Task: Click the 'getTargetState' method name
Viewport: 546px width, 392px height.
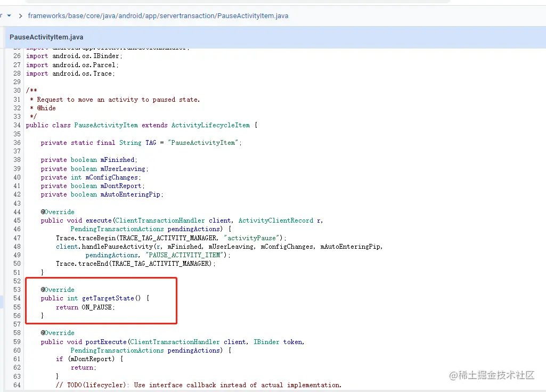Action: [108, 298]
